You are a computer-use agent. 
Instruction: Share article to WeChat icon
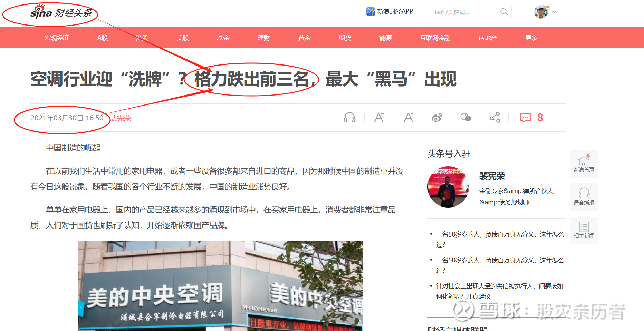[466, 118]
